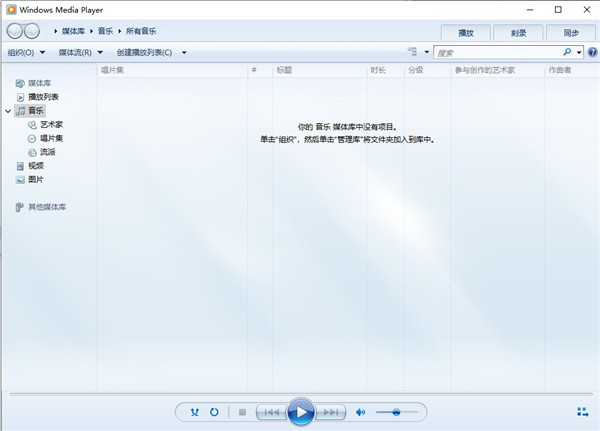
Task: Open the view options icon
Action: pyautogui.click(x=412, y=52)
